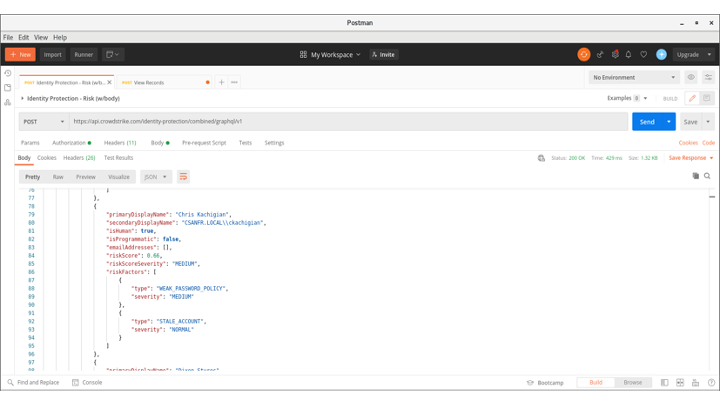Screen dimensions: 720x405
Task: Search the response body with magnifier icon
Action: tap(707, 176)
